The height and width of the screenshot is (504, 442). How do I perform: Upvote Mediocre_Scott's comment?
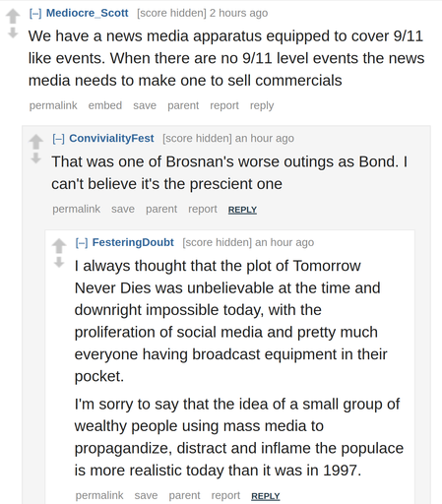coord(13,17)
